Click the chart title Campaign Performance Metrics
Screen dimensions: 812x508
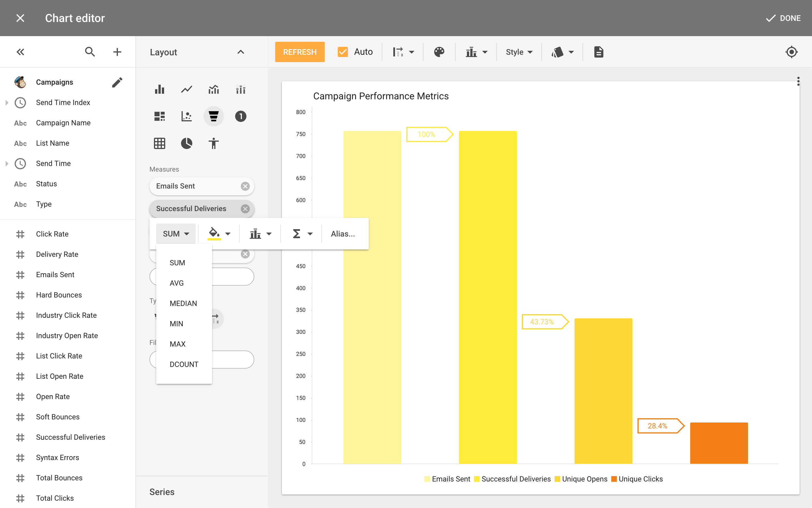pos(381,96)
